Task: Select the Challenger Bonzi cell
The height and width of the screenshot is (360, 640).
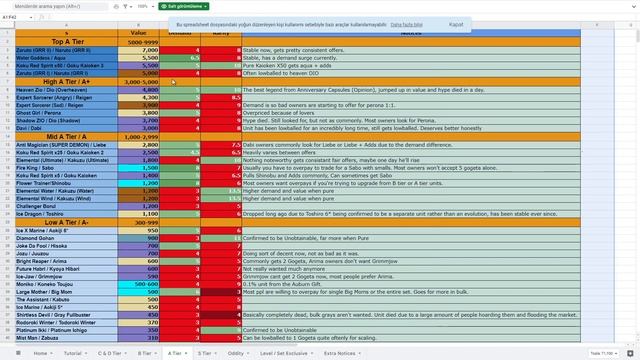Action: pos(67,206)
